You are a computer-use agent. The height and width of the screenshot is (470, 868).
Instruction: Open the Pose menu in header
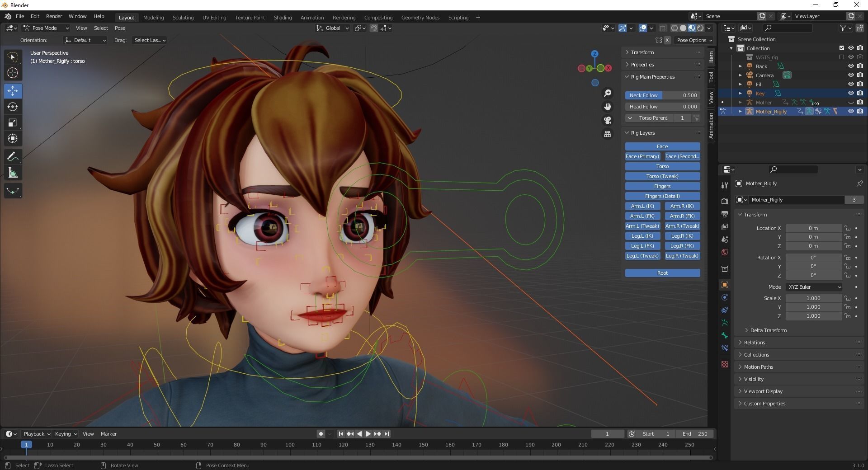coord(120,28)
